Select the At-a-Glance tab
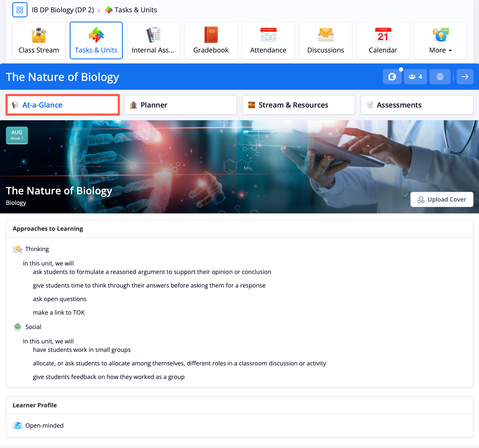Viewport: 479px width, 448px height. 63,105
